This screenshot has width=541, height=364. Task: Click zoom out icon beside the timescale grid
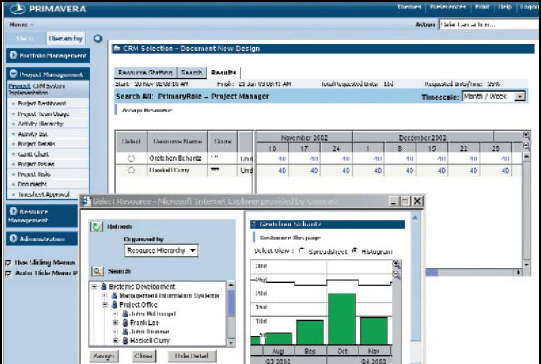(526, 146)
